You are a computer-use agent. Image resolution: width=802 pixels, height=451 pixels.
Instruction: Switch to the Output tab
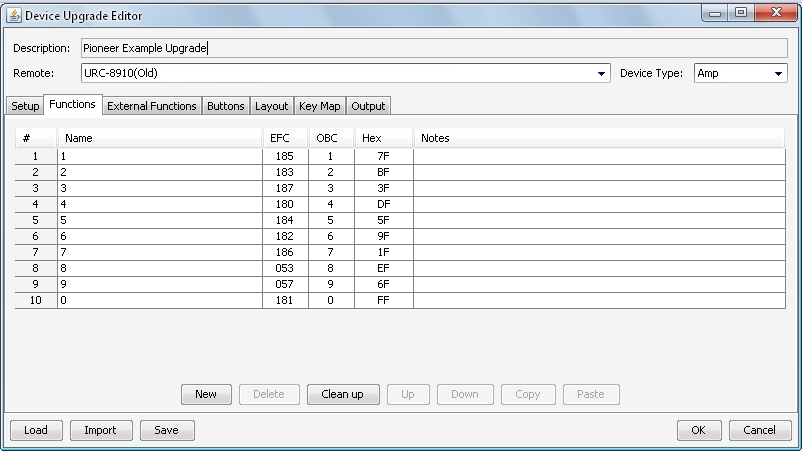(368, 106)
